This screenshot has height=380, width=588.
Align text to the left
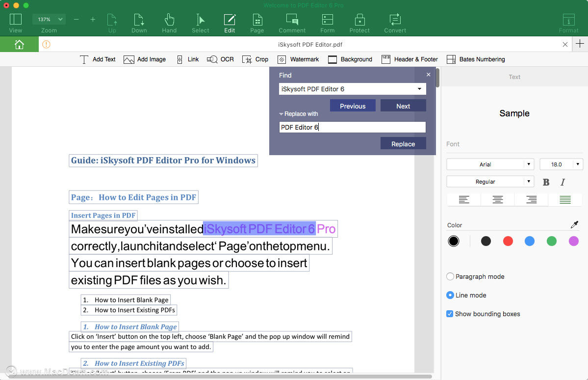click(x=464, y=199)
